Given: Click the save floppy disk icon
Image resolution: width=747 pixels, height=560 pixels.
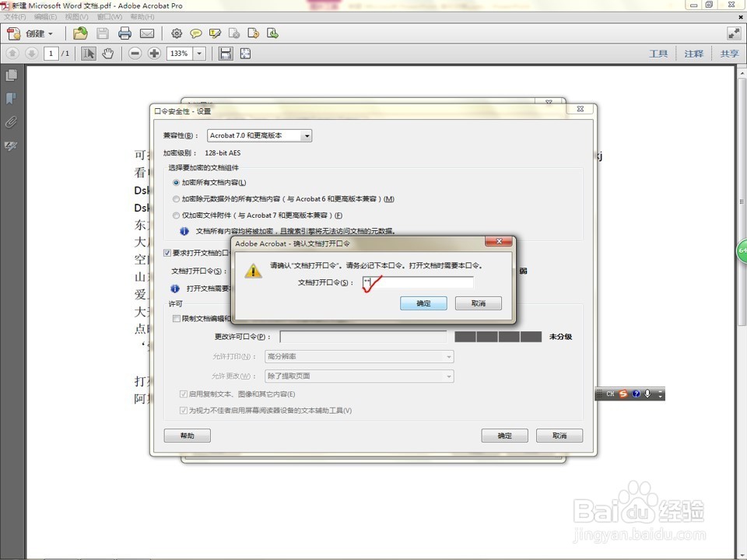Looking at the screenshot, I should [x=103, y=33].
